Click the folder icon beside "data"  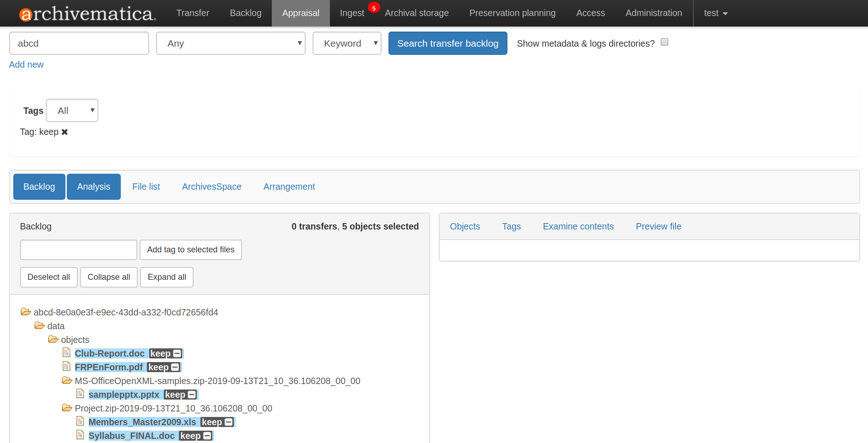click(x=39, y=325)
